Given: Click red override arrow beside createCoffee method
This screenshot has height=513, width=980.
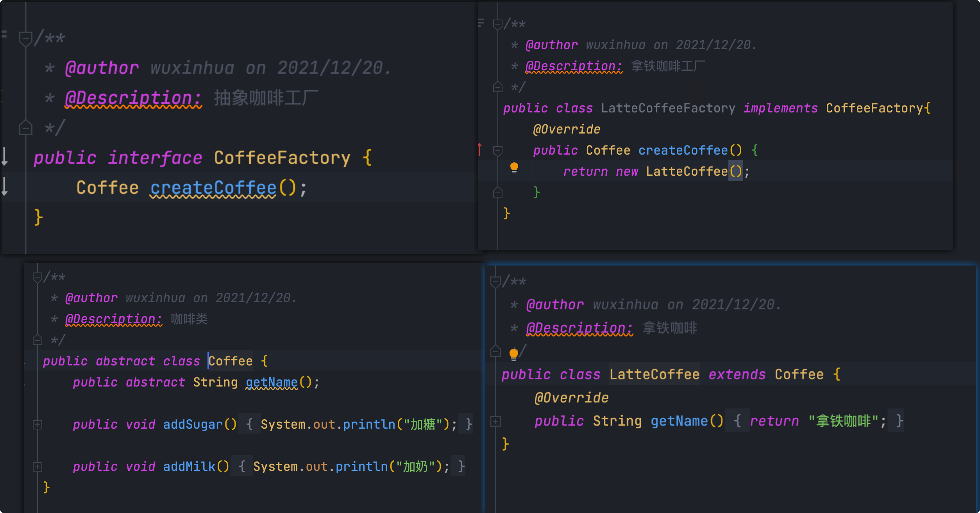Looking at the screenshot, I should (480, 150).
